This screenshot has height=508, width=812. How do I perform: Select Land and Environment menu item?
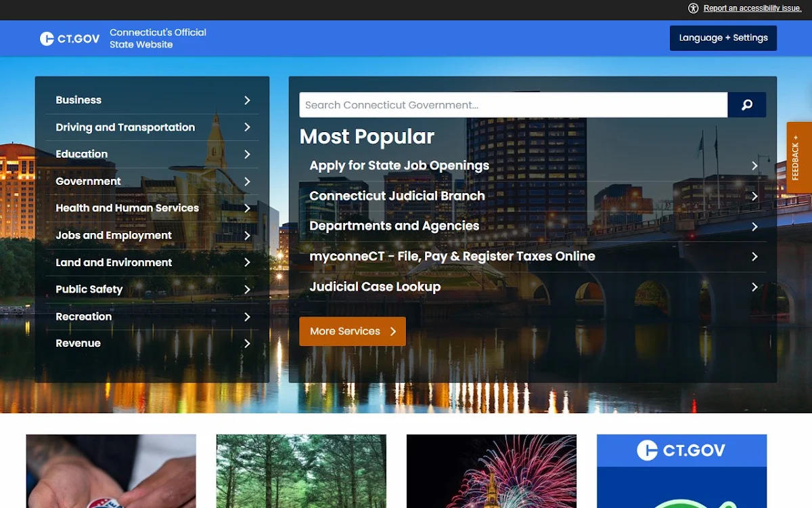click(152, 262)
